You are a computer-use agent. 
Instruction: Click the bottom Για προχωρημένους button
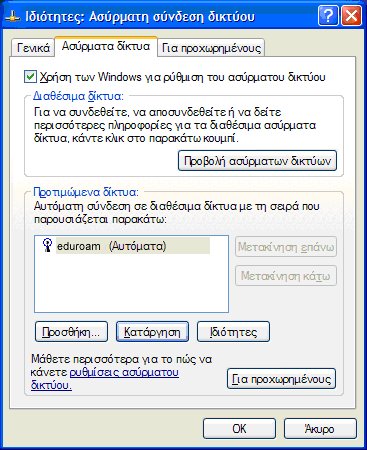tap(281, 379)
